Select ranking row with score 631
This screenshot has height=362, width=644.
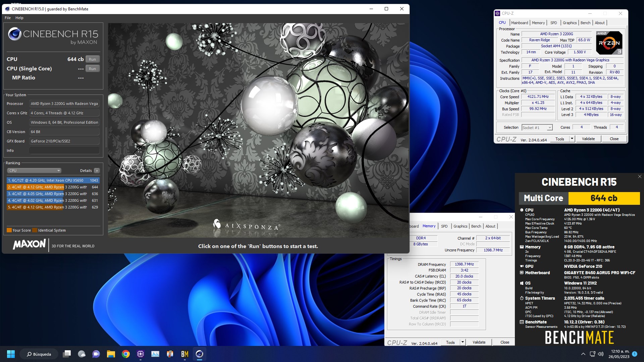pyautogui.click(x=53, y=200)
